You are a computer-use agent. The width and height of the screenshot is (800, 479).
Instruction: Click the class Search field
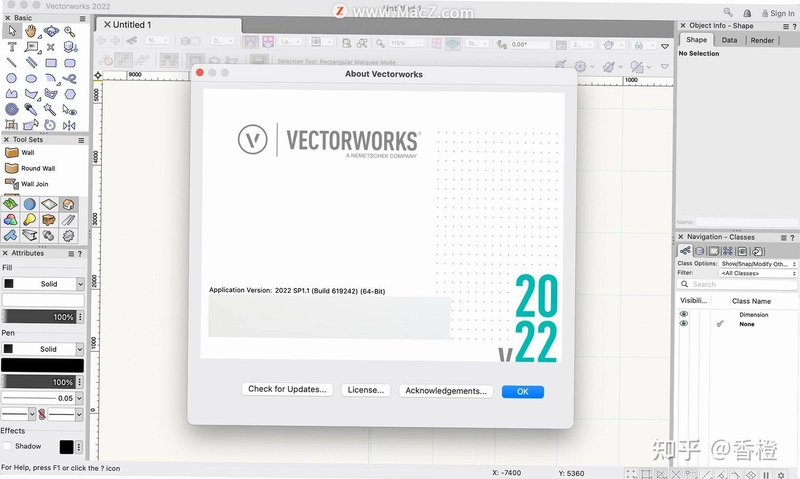[737, 284]
